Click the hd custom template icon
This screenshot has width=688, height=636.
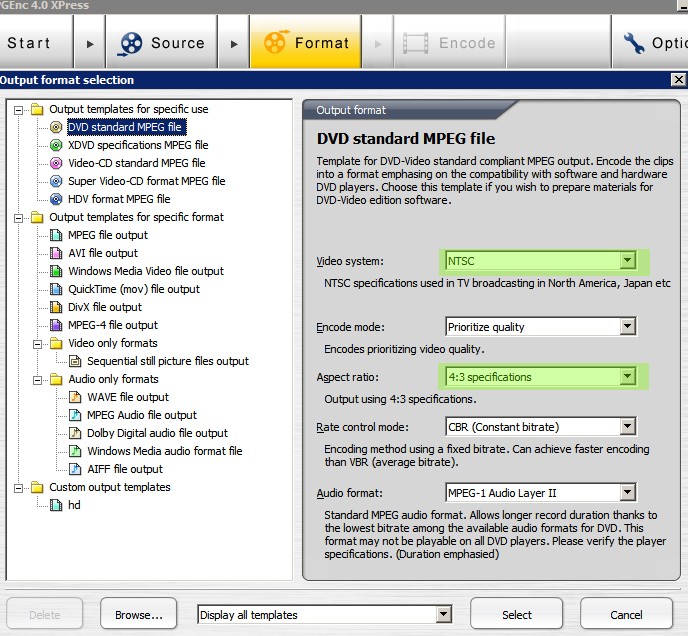[x=56, y=505]
